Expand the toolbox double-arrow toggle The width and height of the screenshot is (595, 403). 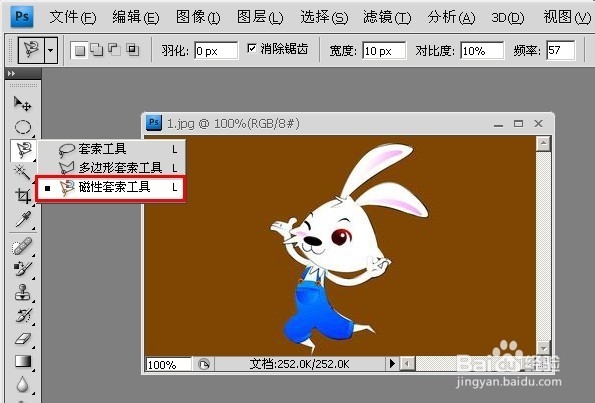coord(11,73)
